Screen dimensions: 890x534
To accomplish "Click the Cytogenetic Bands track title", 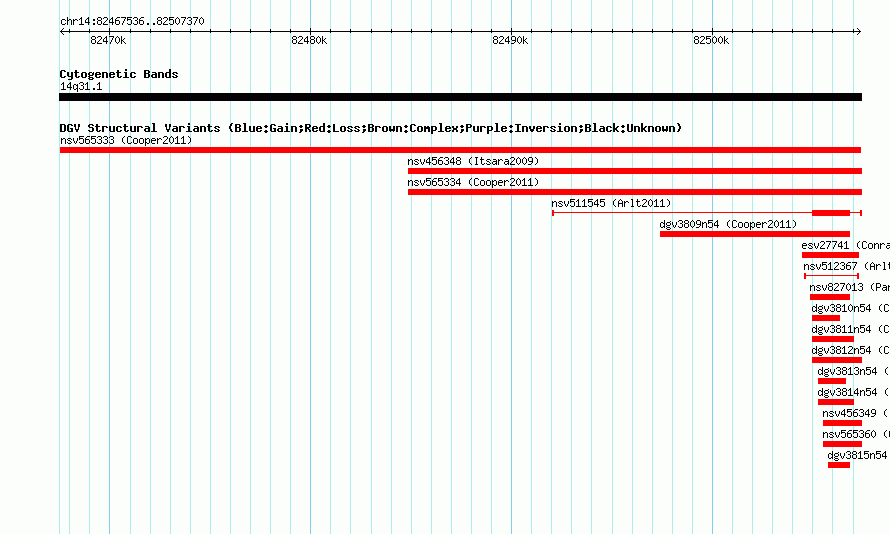I will point(119,74).
